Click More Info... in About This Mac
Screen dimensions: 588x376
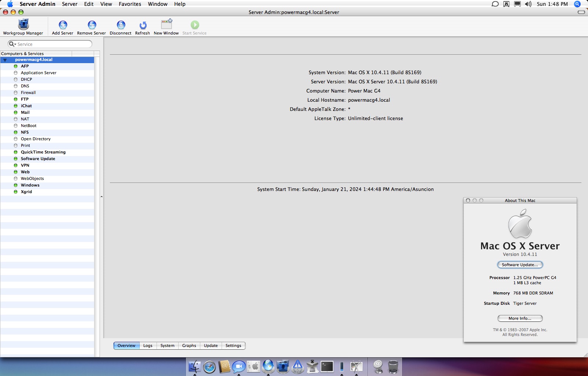[x=520, y=318]
